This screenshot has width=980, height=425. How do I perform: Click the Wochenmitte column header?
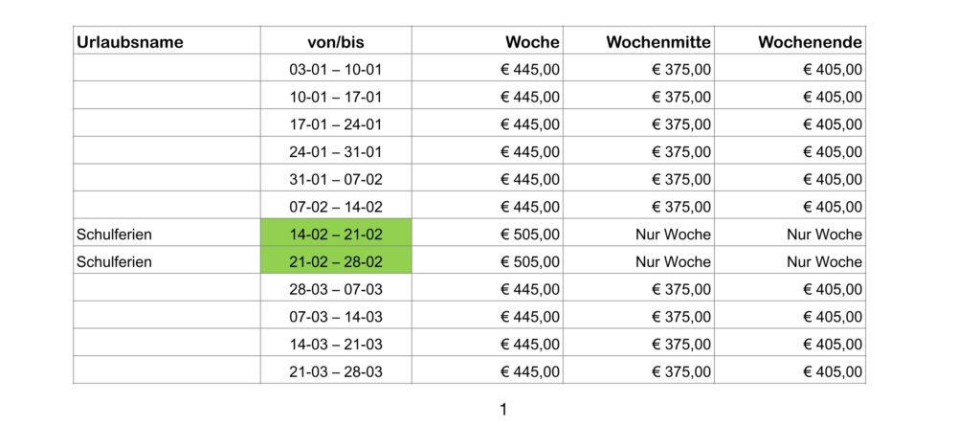[638, 40]
